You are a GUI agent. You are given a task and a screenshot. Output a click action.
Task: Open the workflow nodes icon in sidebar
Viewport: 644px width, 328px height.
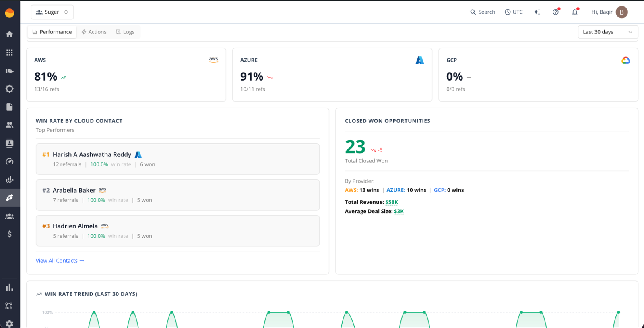click(x=9, y=306)
